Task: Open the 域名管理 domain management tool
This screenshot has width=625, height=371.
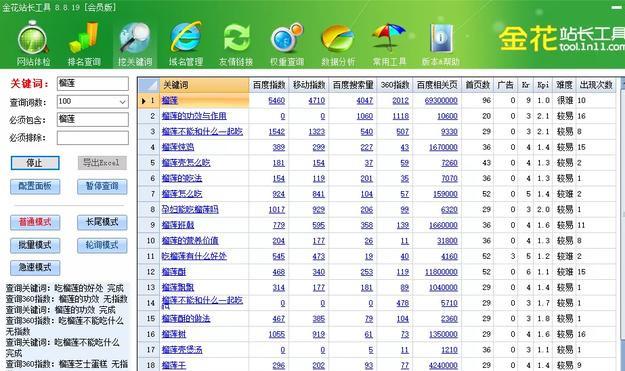Action: coord(185,44)
